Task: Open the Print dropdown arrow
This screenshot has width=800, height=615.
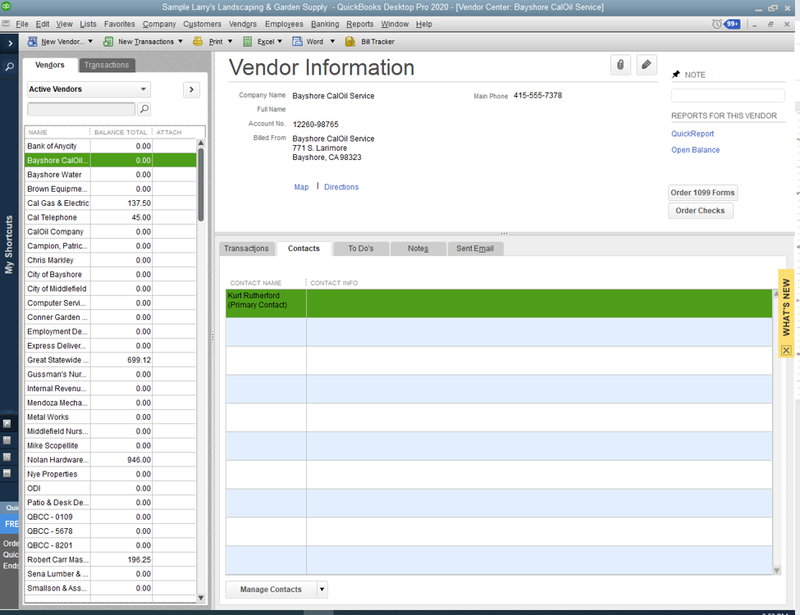Action: 230,42
